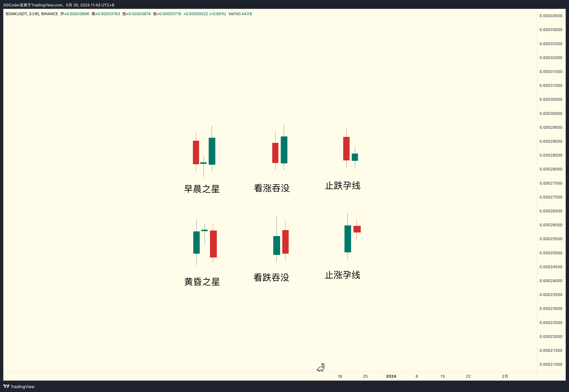Image resolution: width=569 pixels, height=392 pixels.
Task: Click the bold 2024 time axis label
Action: point(391,376)
